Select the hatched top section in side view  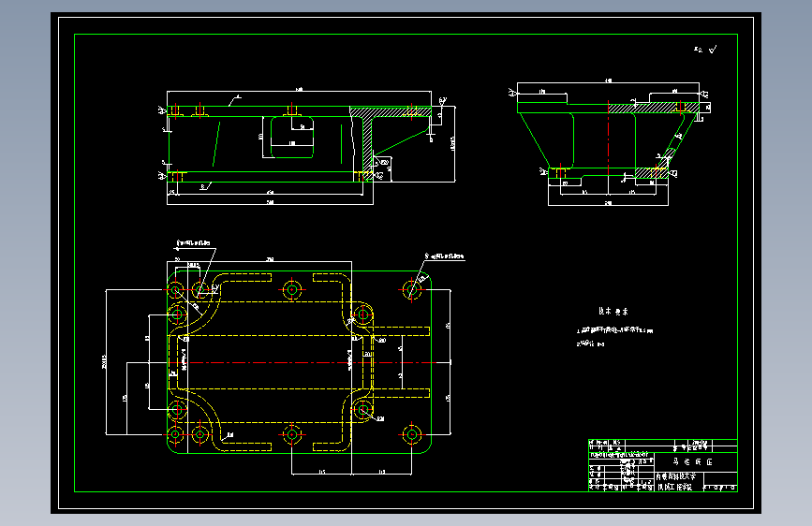(654, 108)
